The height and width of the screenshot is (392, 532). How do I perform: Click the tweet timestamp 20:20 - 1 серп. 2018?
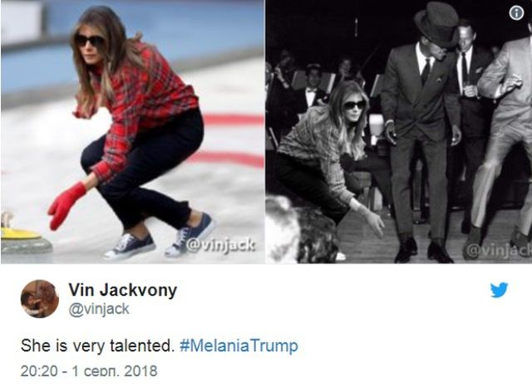click(x=90, y=371)
